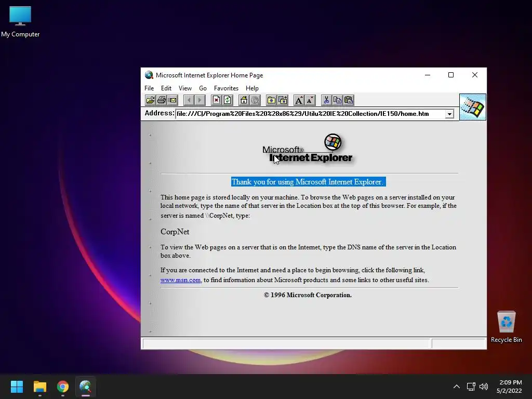This screenshot has height=399, width=532.
Task: Click the Search the Internet toolbar icon
Action: [x=255, y=100]
